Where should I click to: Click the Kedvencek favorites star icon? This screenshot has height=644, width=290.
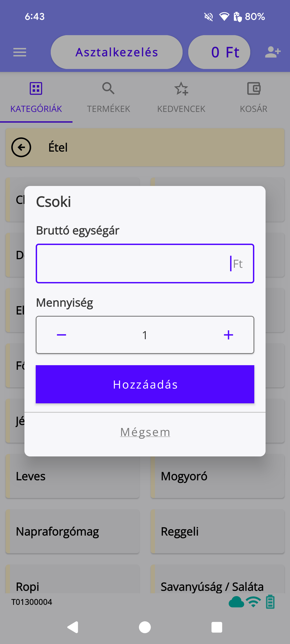(x=181, y=89)
